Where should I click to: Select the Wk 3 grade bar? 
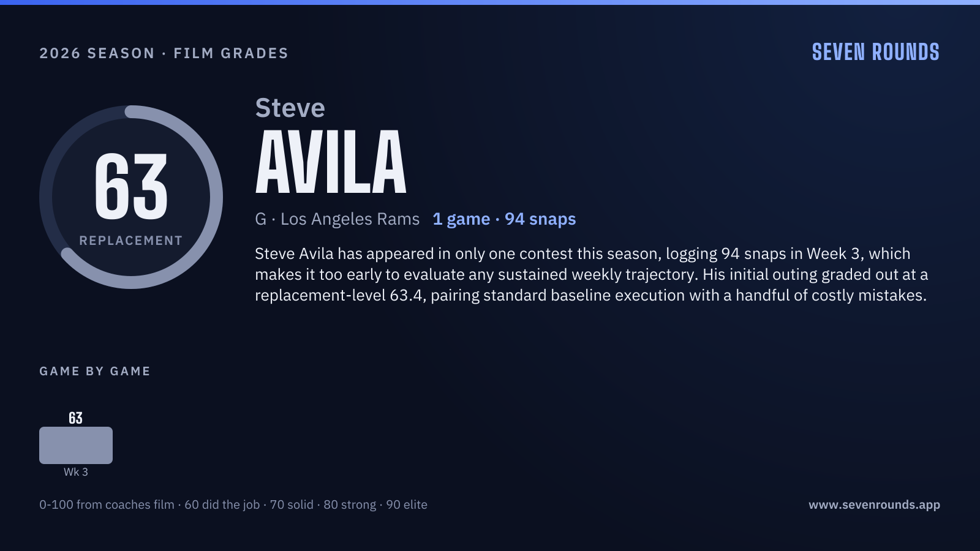pyautogui.click(x=76, y=445)
